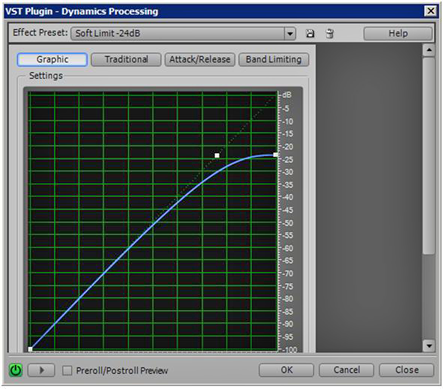
Task: Click the Close button at bottom
Action: pos(407,370)
